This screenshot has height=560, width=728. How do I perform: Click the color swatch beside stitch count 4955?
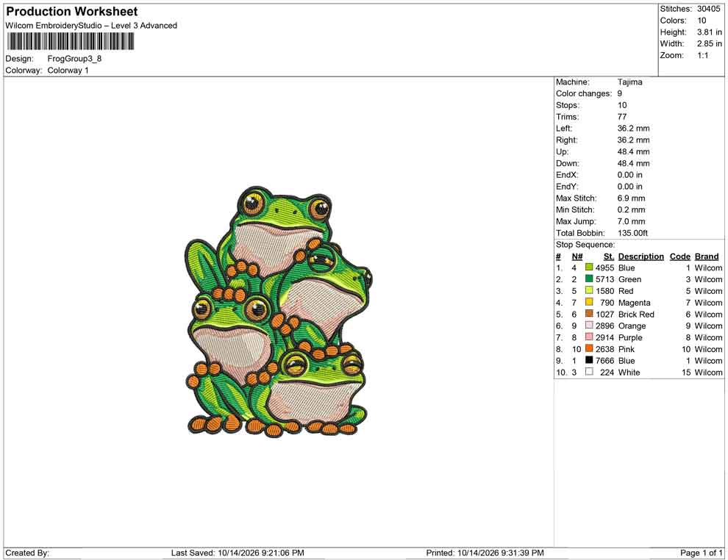click(x=589, y=268)
